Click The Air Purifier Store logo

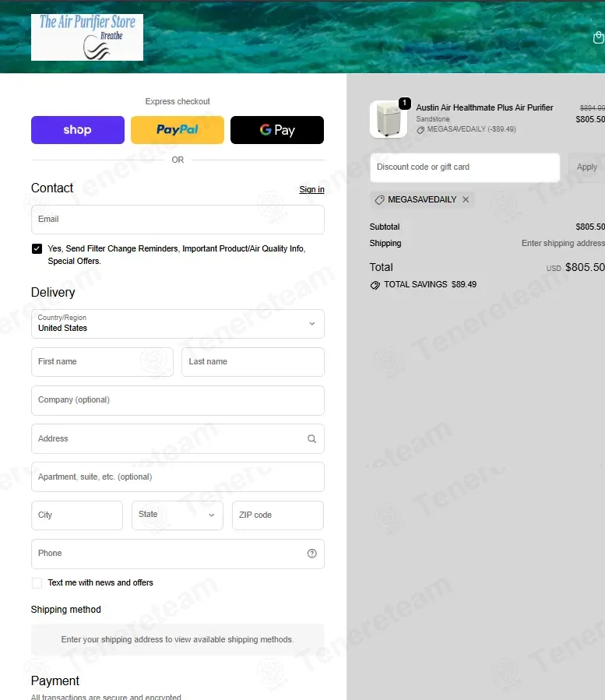click(x=87, y=37)
